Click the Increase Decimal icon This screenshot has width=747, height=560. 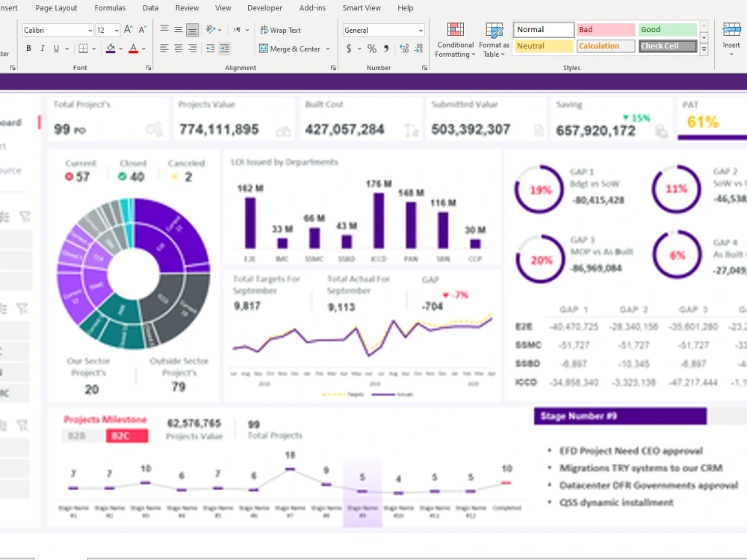point(404,48)
